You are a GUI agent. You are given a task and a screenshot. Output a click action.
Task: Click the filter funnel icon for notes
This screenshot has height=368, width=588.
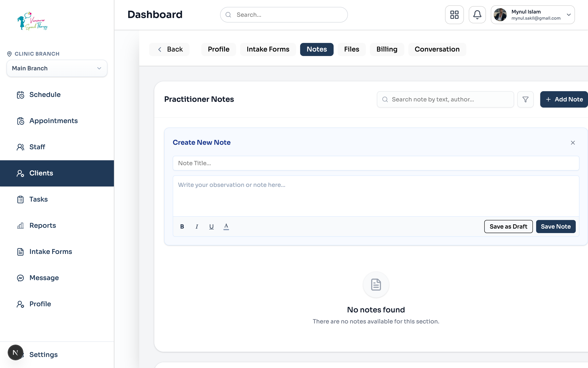(525, 99)
